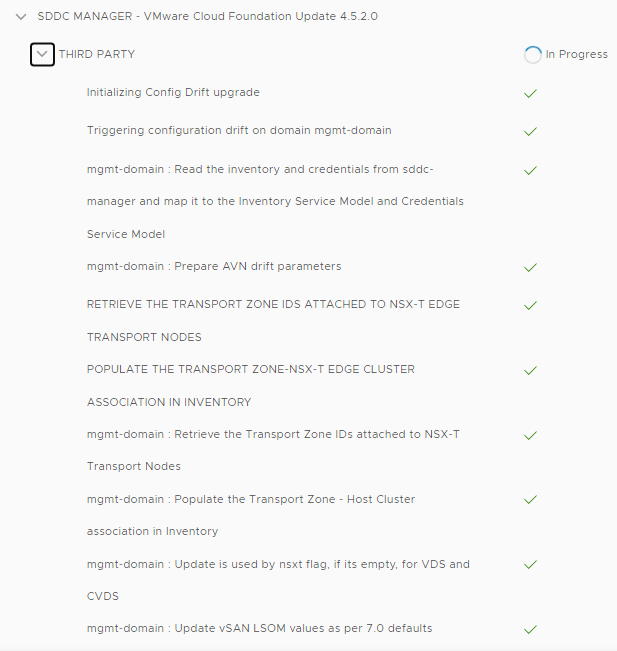Select the Prepare AVN drift parameters step
Image resolution: width=617 pixels, height=651 pixels.
click(214, 267)
